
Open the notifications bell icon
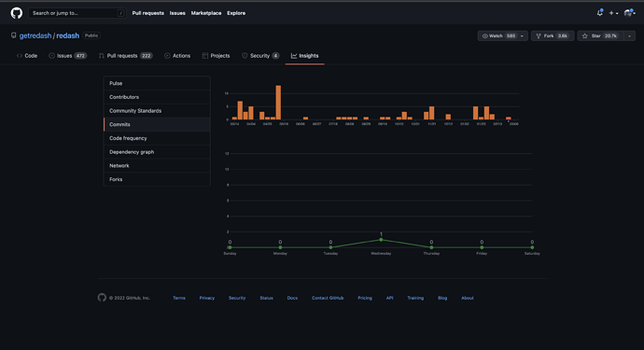(599, 13)
